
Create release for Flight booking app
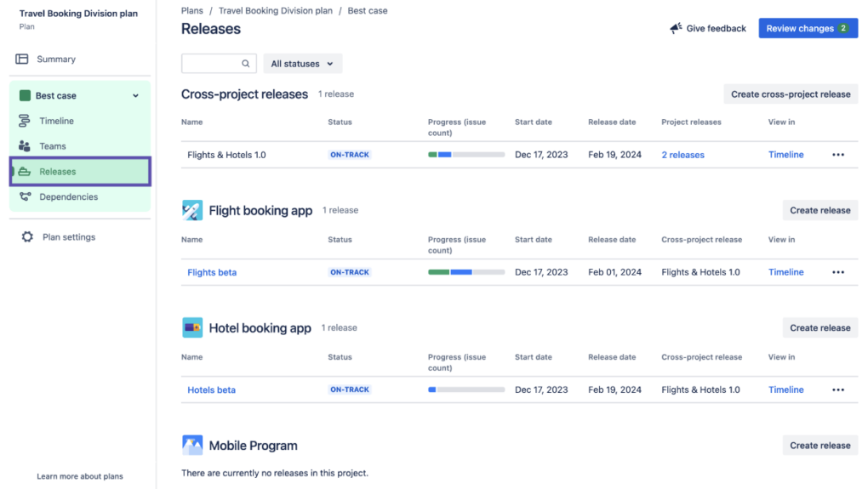pos(819,210)
